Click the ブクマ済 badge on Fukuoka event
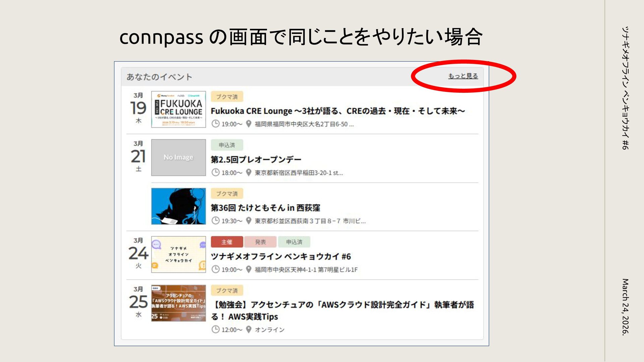Viewport: 644px width, 362px height. [x=227, y=97]
